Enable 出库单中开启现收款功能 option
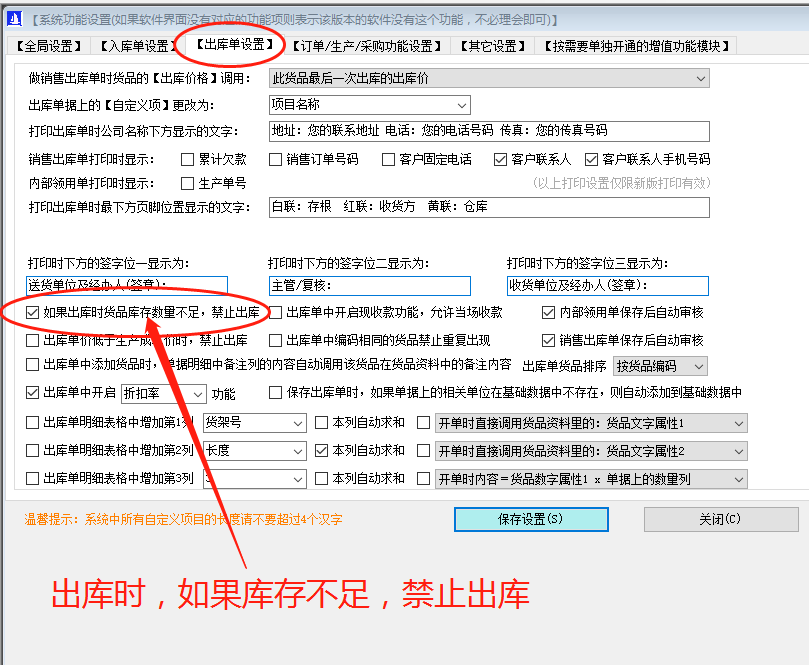 tap(275, 313)
